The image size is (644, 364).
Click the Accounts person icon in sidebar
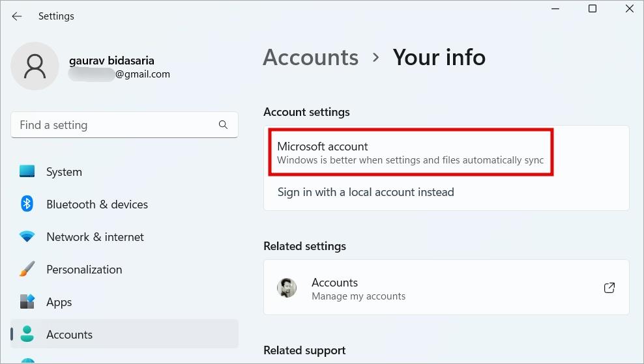[x=27, y=334]
